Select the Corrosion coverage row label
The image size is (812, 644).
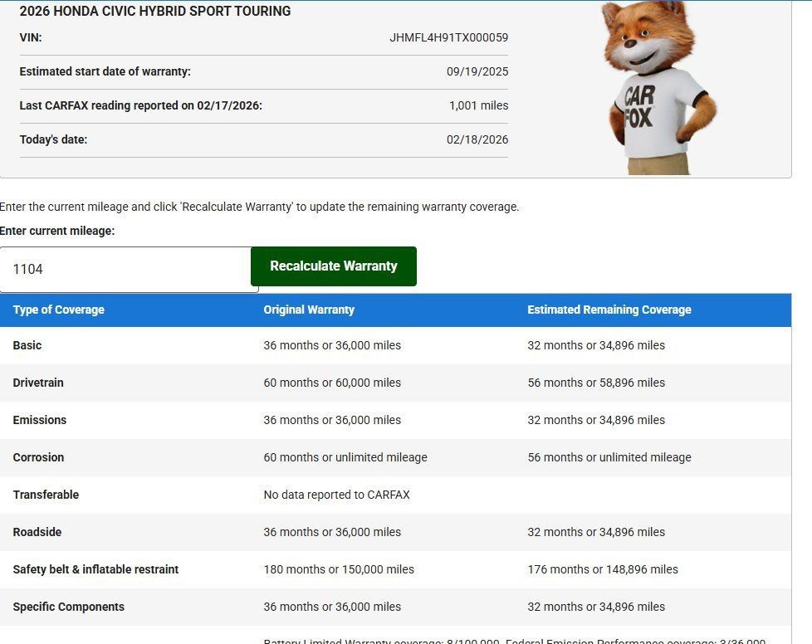tap(38, 457)
